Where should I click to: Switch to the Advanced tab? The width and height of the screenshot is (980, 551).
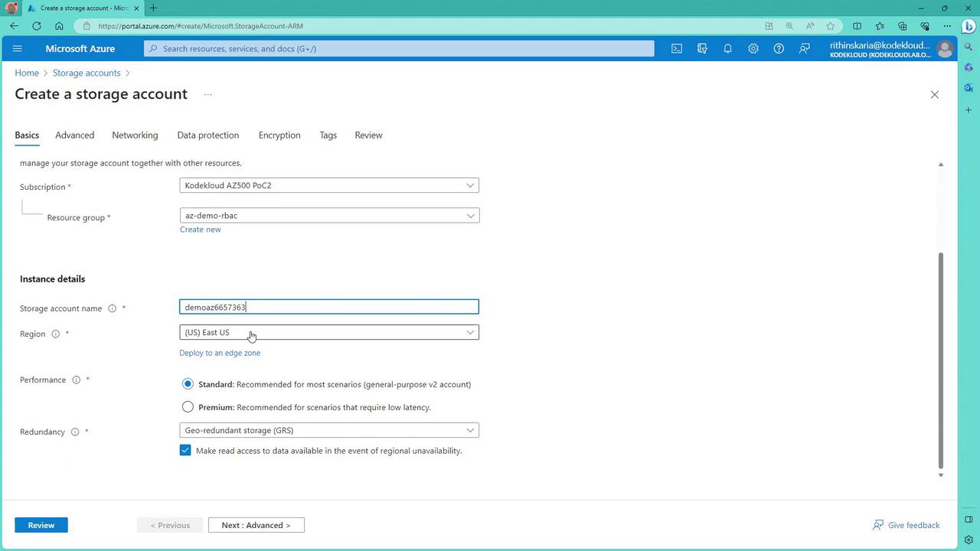click(75, 135)
